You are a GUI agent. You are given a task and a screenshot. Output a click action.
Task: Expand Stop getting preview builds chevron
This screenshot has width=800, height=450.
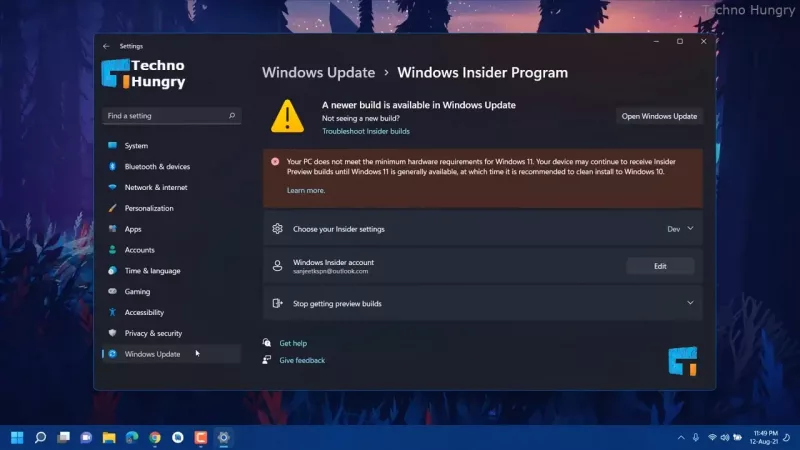(x=690, y=303)
